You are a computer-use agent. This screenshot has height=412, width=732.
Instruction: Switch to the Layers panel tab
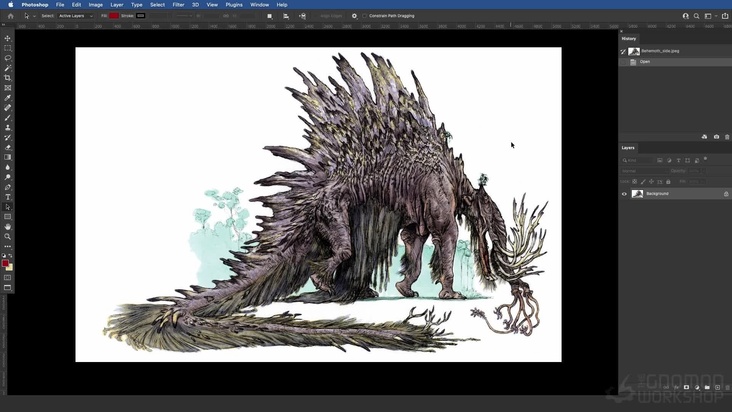[628, 148]
